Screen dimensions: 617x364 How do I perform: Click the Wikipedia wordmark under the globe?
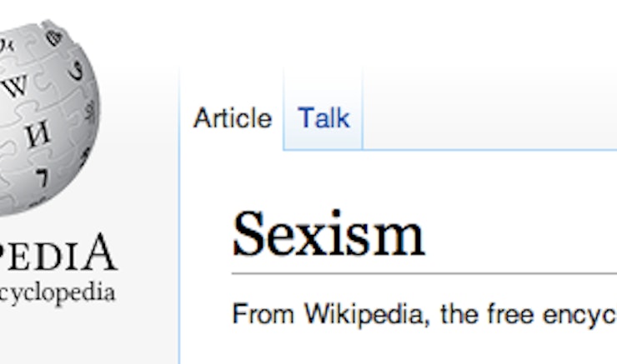coord(58,253)
